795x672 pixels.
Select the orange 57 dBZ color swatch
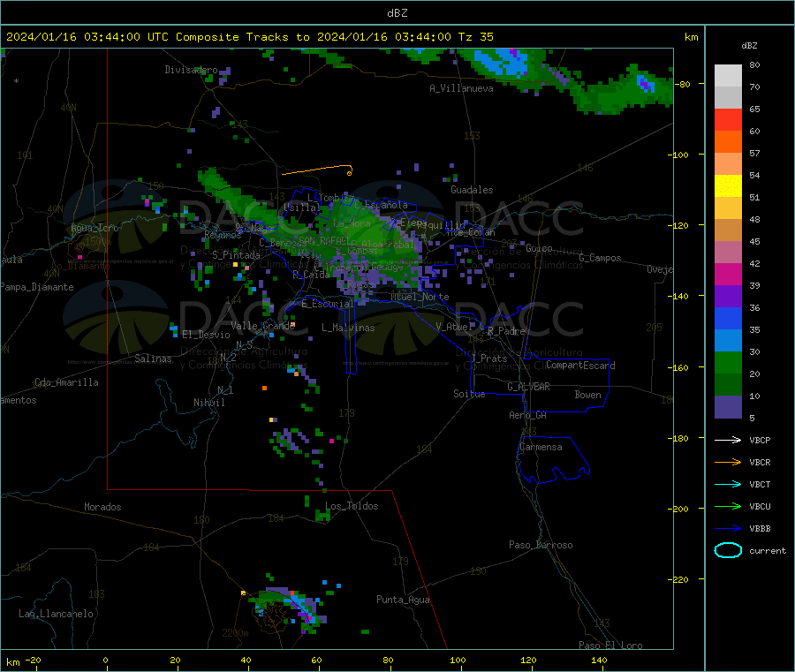coord(728,142)
